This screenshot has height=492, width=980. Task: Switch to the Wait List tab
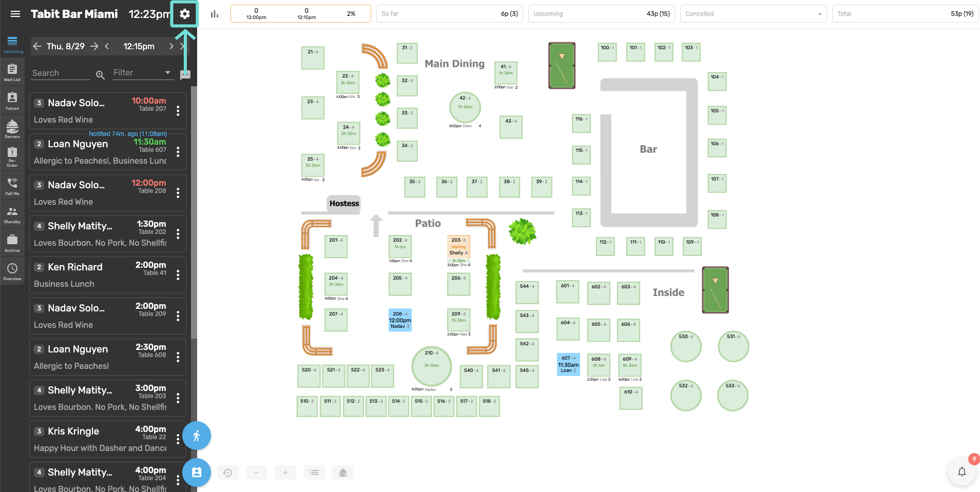pyautogui.click(x=12, y=72)
